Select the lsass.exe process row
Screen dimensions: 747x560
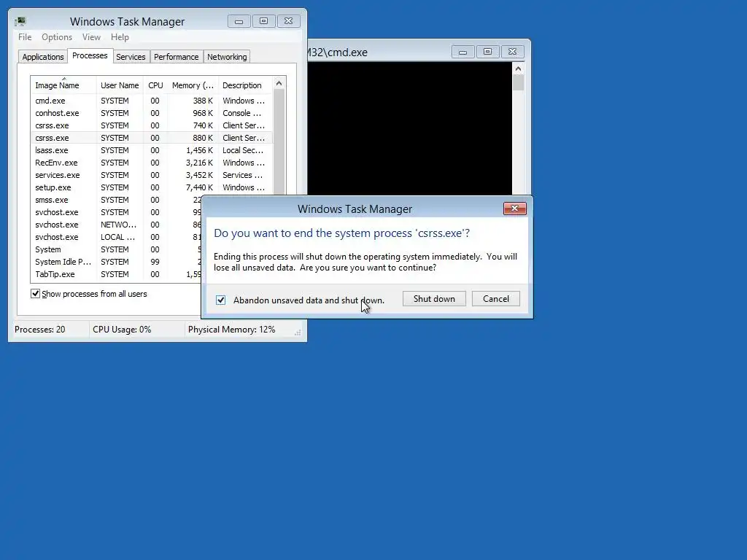click(x=152, y=150)
